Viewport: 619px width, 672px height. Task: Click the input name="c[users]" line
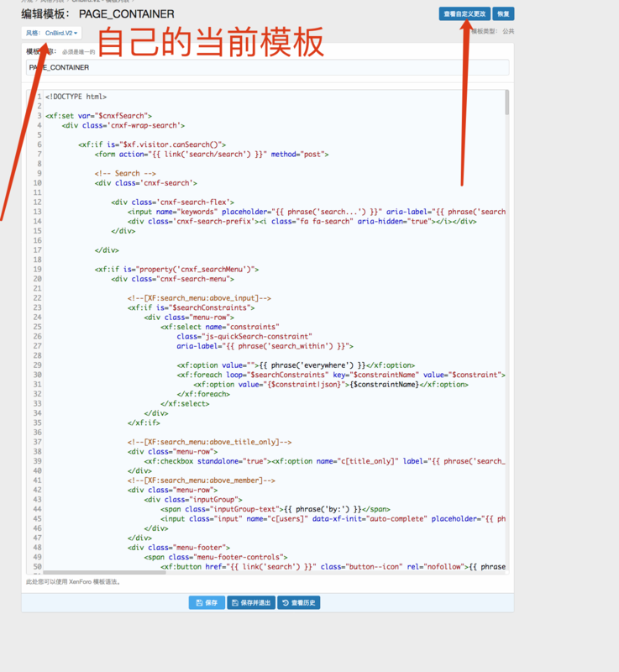tap(333, 518)
